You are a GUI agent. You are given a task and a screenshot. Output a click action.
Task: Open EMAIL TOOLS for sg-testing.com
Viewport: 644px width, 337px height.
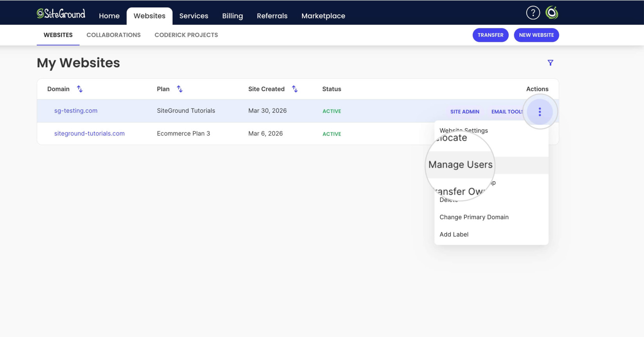click(x=507, y=112)
